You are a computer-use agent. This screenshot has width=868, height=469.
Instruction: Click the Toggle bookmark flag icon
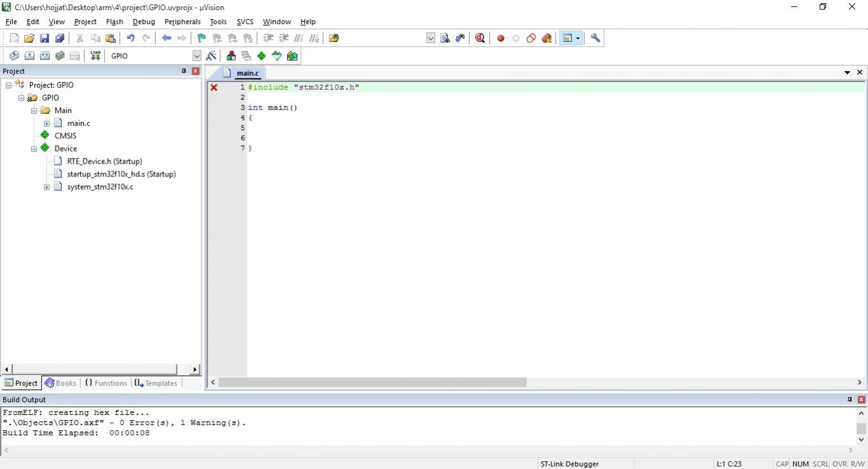point(202,38)
